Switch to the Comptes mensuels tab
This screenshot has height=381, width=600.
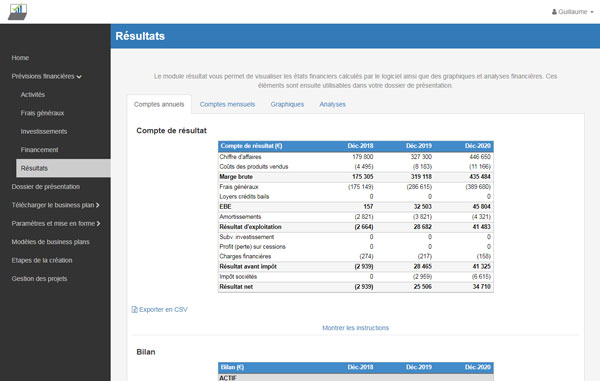(227, 104)
